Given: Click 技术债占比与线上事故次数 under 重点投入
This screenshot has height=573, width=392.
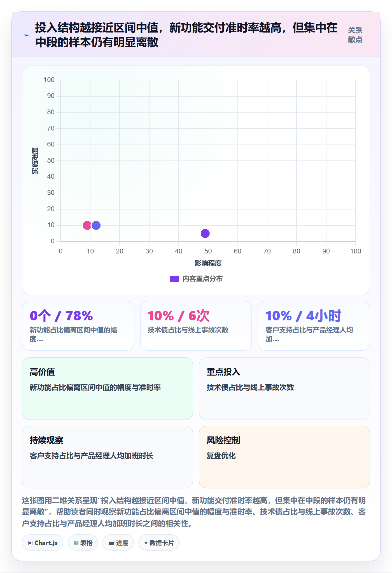Looking at the screenshot, I should (x=250, y=387).
